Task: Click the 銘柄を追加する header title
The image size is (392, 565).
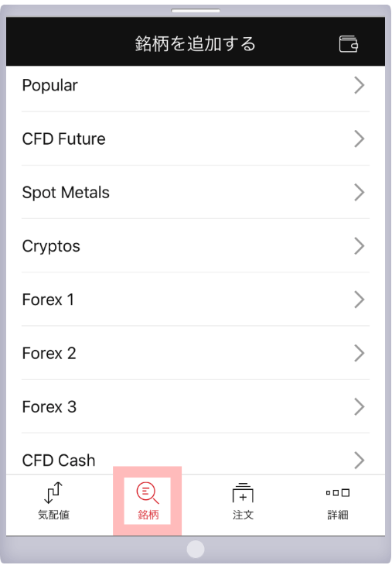Action: 196,44
